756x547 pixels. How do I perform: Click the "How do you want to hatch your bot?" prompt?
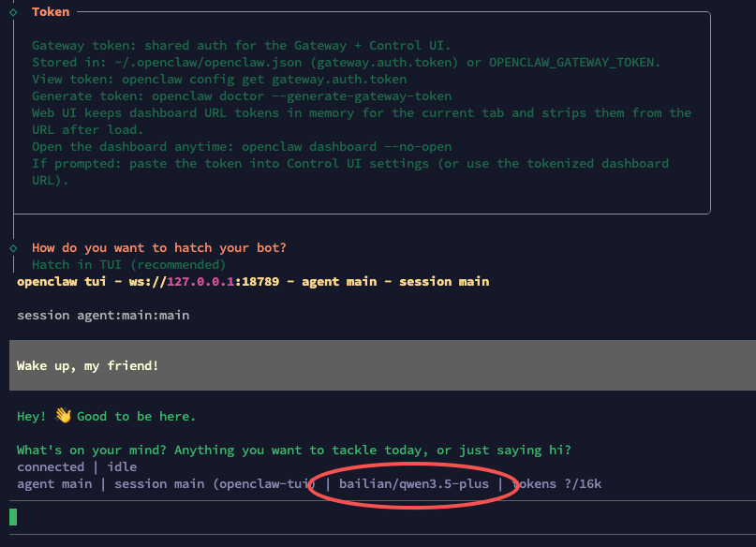[159, 248]
